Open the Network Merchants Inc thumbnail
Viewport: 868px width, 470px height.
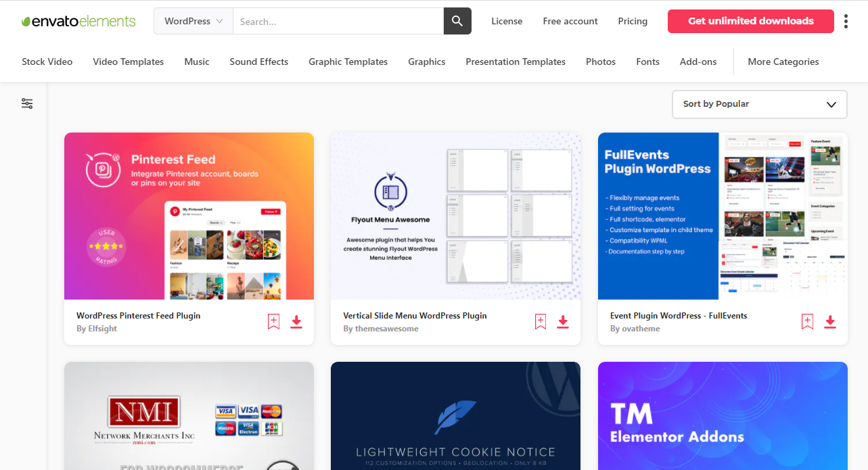(x=189, y=416)
